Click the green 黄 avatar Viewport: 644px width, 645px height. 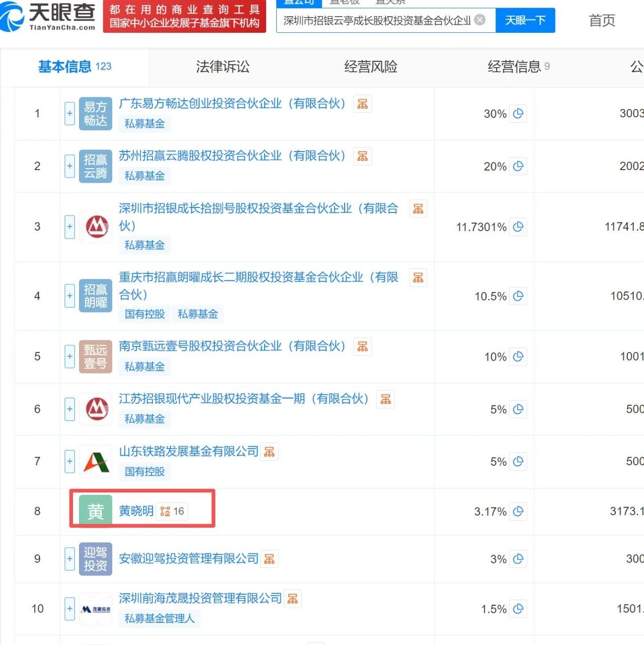[96, 512]
